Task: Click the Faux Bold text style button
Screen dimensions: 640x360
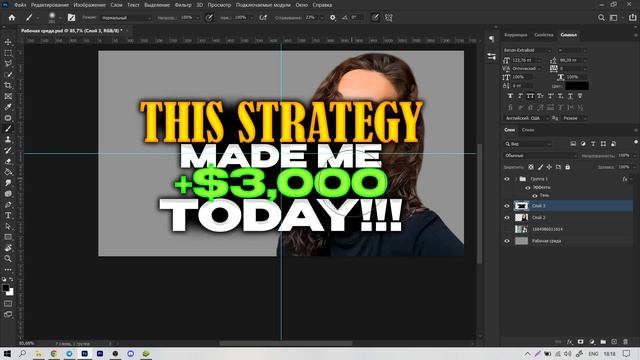Action: coord(510,96)
